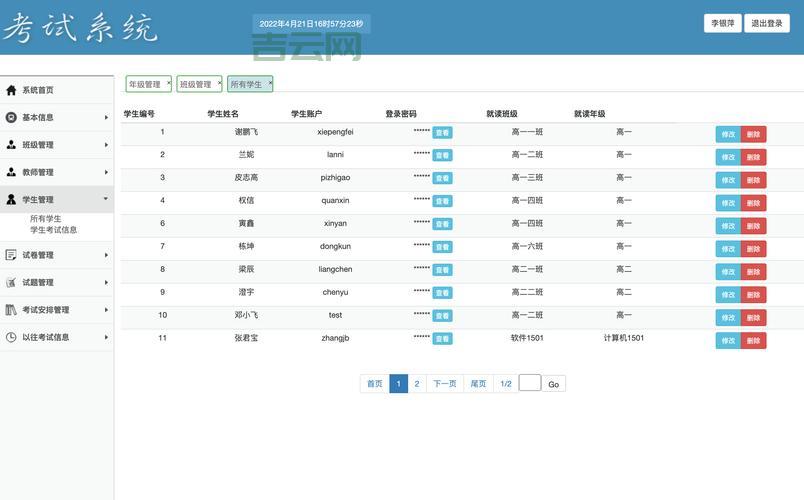Viewport: 804px width, 500px height.
Task: Click the 教师管理 person icon
Action: 11,172
